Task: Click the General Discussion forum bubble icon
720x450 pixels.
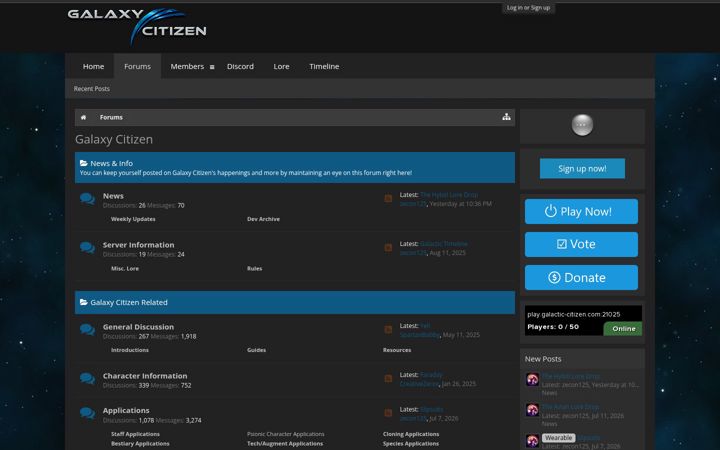Action: pos(87,330)
